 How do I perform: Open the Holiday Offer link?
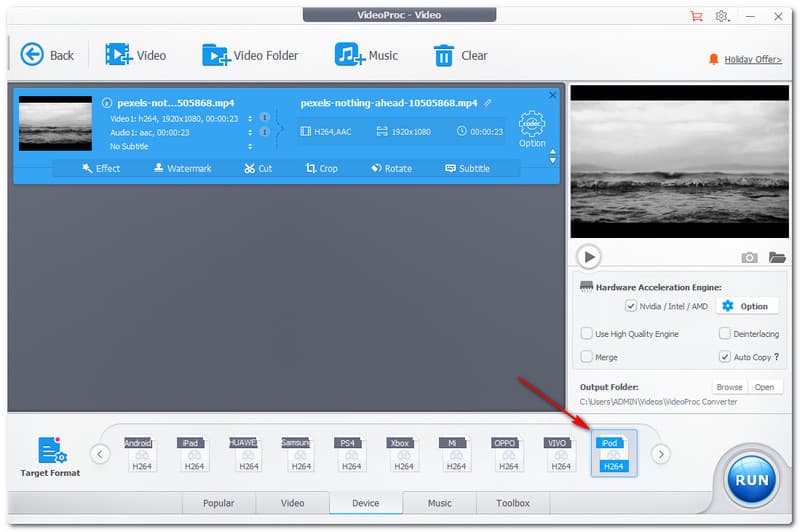point(753,59)
